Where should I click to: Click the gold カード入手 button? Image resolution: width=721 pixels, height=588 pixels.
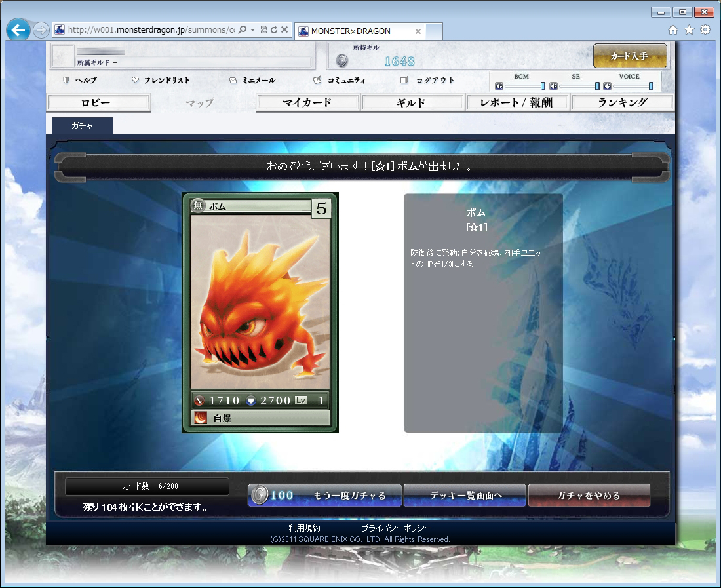[x=630, y=56]
